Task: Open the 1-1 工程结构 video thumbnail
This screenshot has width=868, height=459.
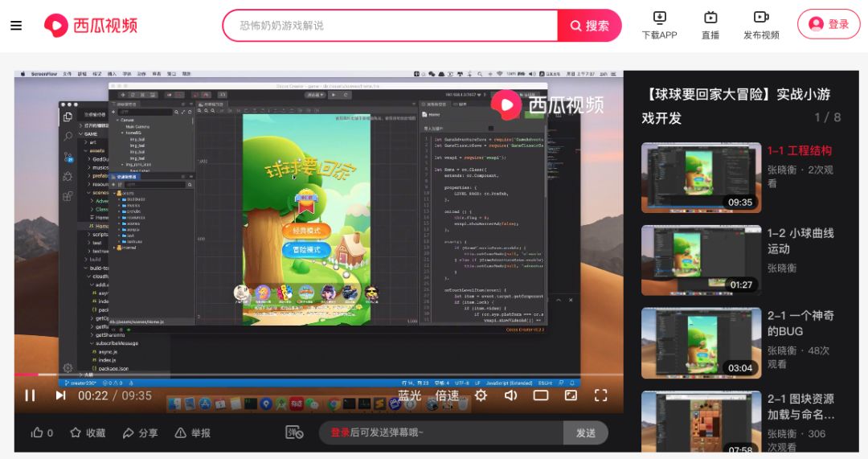Action: pos(702,178)
